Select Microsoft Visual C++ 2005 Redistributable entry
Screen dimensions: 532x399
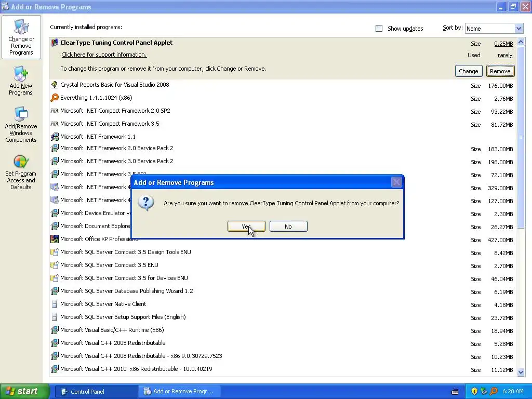tap(283, 343)
